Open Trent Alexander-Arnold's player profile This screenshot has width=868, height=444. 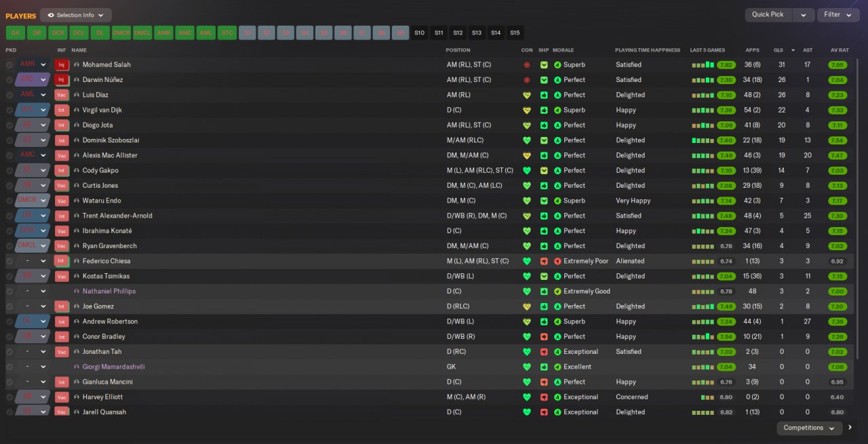tap(117, 216)
